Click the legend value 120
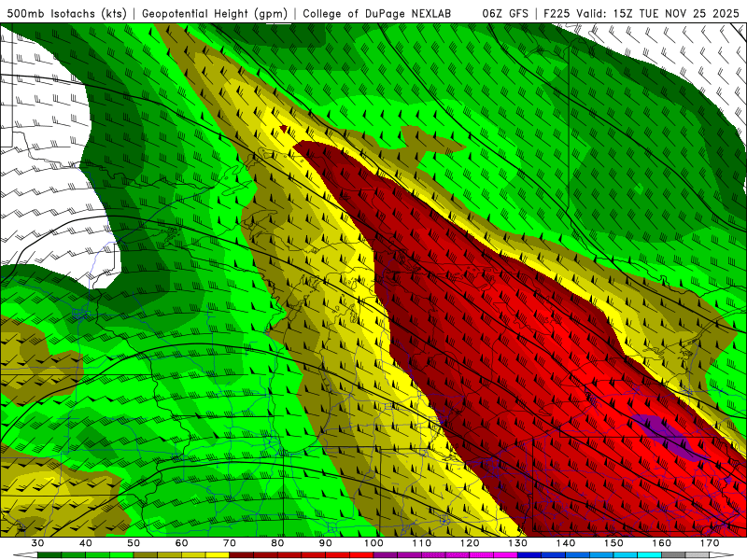This screenshot has height=560, width=747. [x=470, y=543]
